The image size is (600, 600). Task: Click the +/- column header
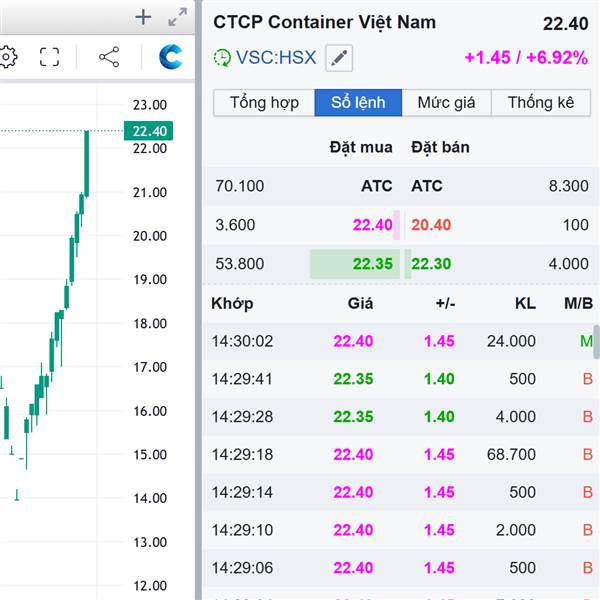point(445,304)
